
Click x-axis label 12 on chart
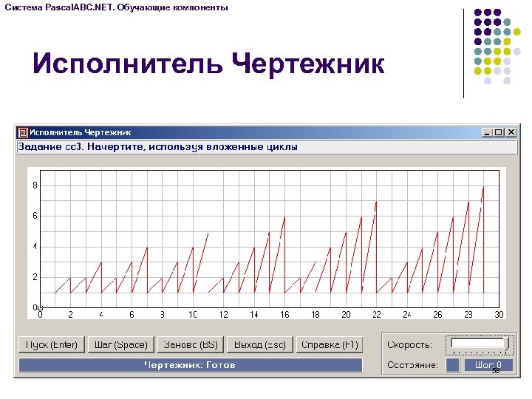[224, 315]
